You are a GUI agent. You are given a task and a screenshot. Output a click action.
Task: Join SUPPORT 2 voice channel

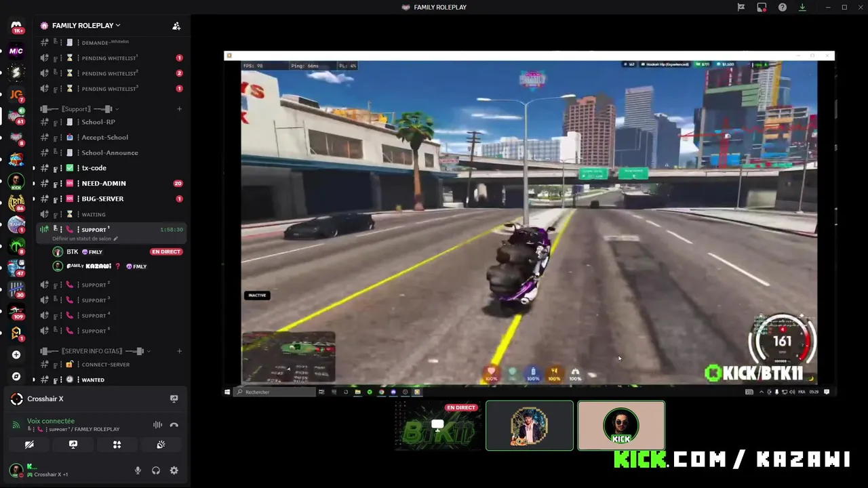click(111, 285)
